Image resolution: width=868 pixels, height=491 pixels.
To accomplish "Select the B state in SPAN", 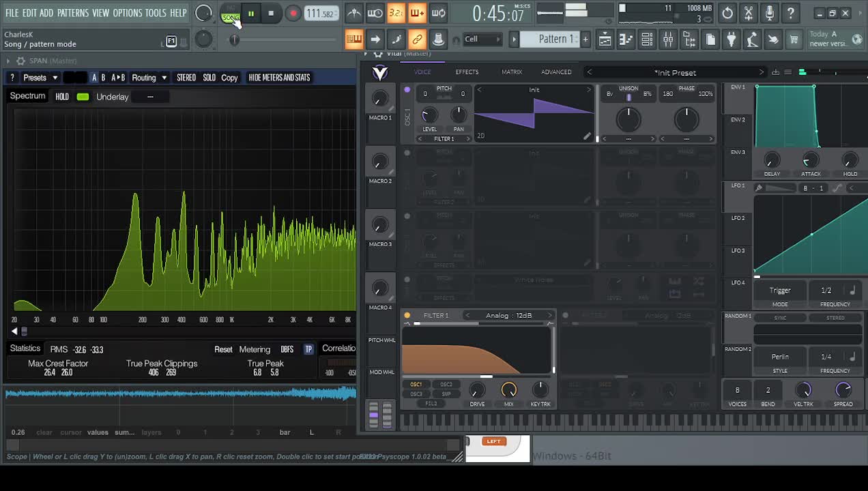I will click(x=103, y=78).
